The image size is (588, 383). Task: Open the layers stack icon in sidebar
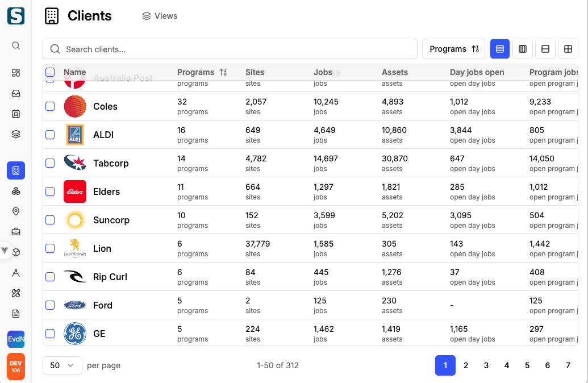pos(15,134)
